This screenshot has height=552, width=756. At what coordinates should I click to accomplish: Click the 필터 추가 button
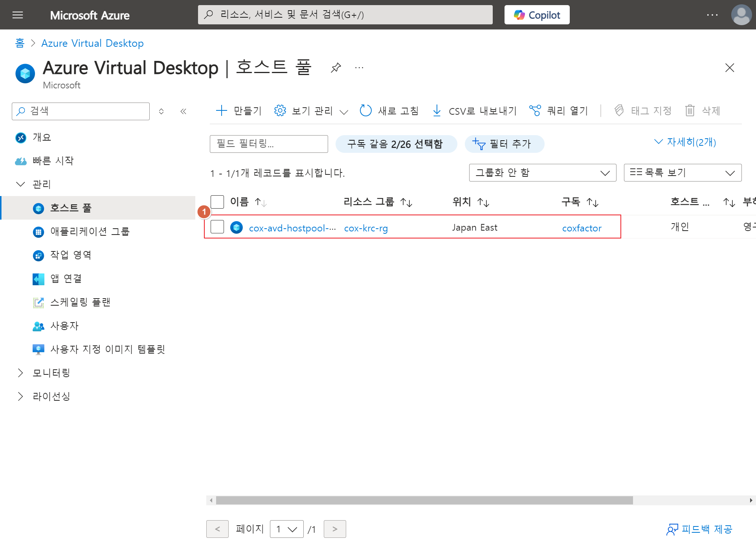[x=504, y=144]
